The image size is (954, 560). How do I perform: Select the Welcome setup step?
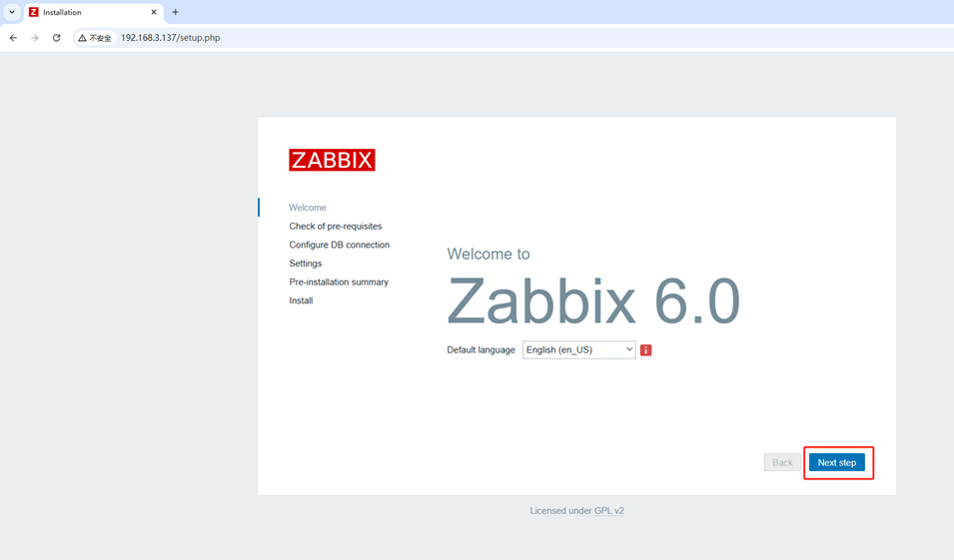point(308,208)
